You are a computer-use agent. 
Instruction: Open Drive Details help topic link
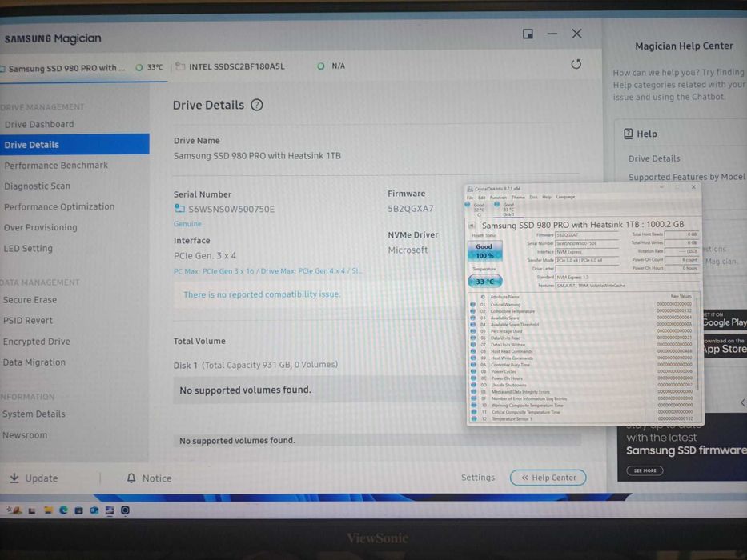coord(654,158)
